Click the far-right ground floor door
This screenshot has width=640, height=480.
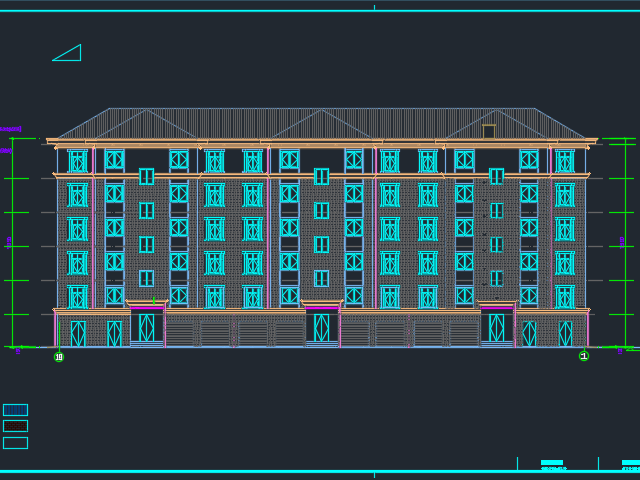click(566, 333)
